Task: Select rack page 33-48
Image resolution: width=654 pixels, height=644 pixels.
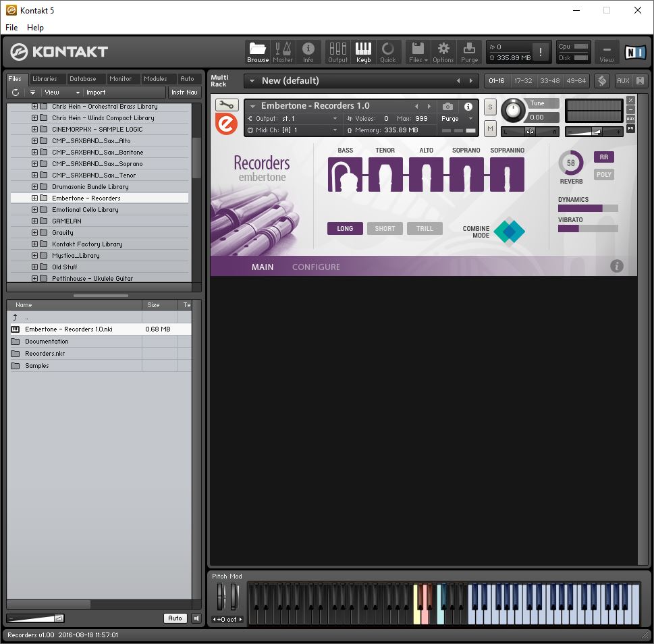Action: tap(550, 80)
